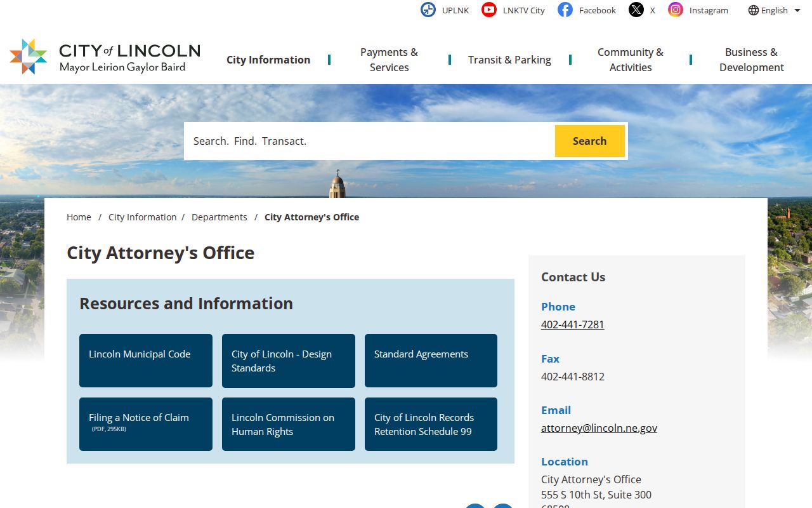Click the 555 S 10th St address line
812x508 pixels.
pos(596,495)
